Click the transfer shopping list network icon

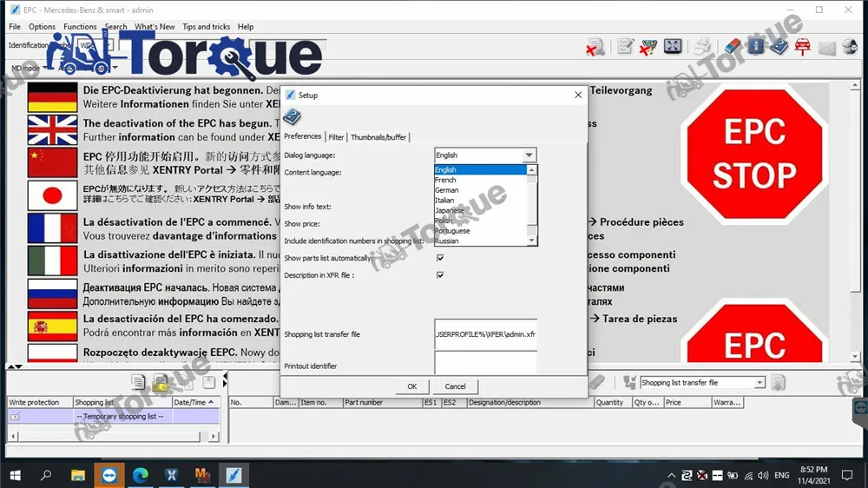point(629,382)
